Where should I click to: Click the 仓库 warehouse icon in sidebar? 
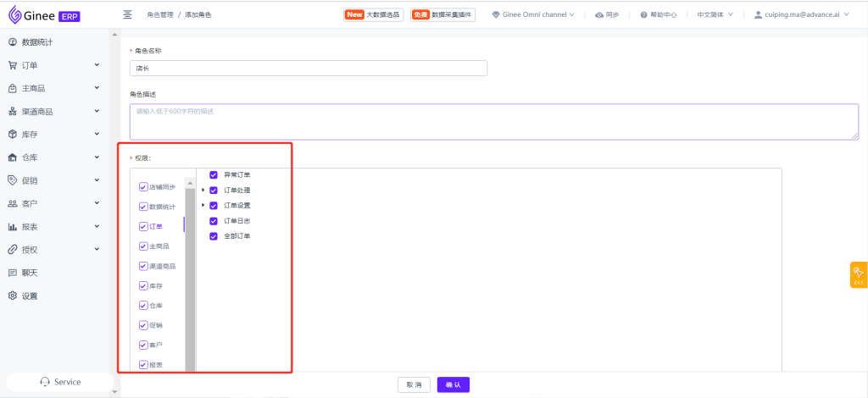pyautogui.click(x=13, y=158)
